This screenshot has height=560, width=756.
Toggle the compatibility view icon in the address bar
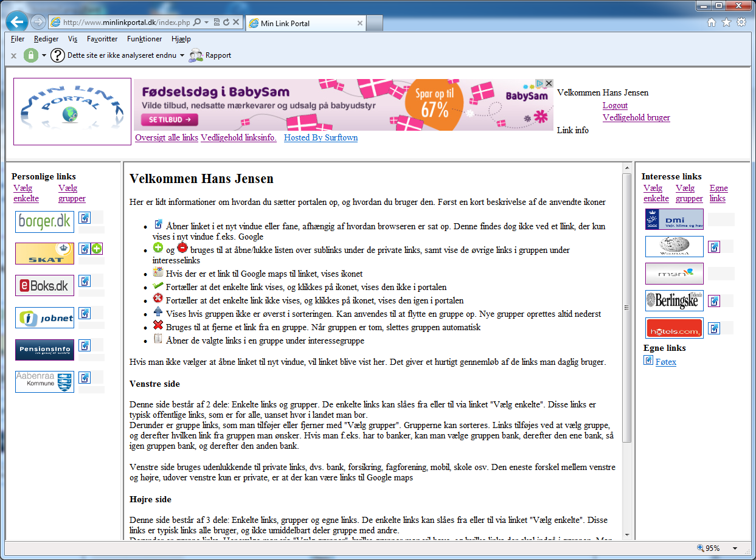pos(217,22)
